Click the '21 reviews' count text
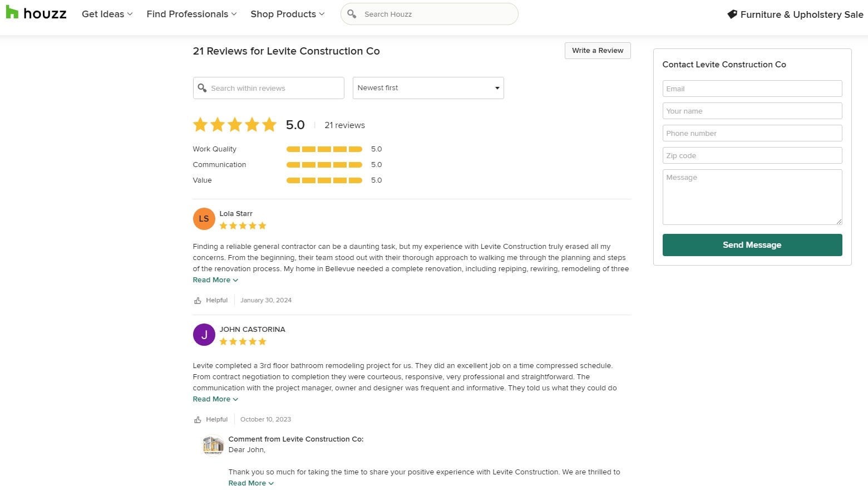 point(344,125)
